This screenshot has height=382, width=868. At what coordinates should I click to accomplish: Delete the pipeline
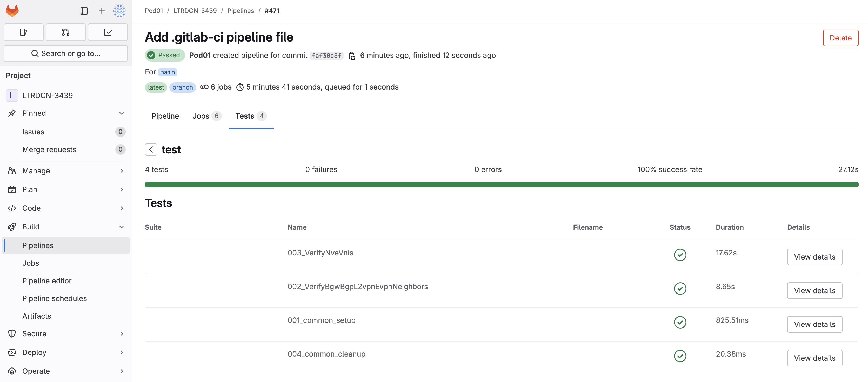840,38
